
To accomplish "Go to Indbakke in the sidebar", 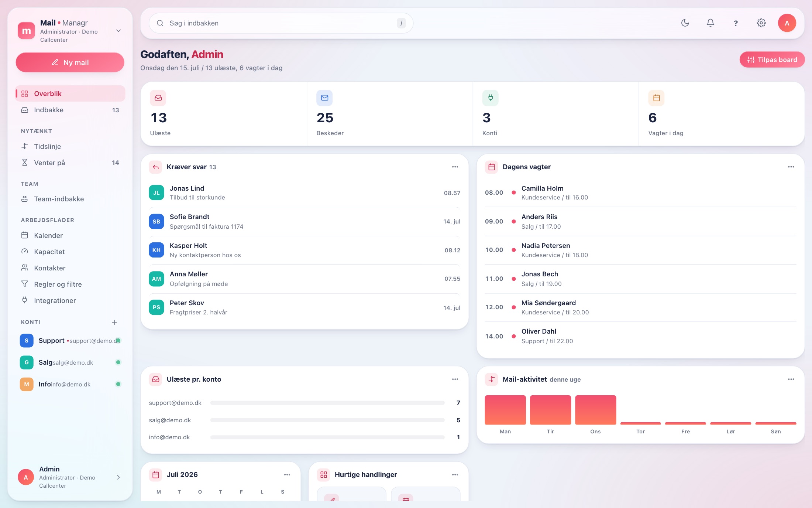I will pos(70,110).
